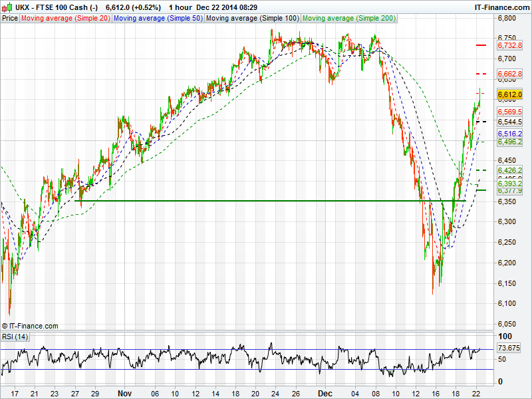Click the © IT-Finance.com watermark

[x=30, y=326]
